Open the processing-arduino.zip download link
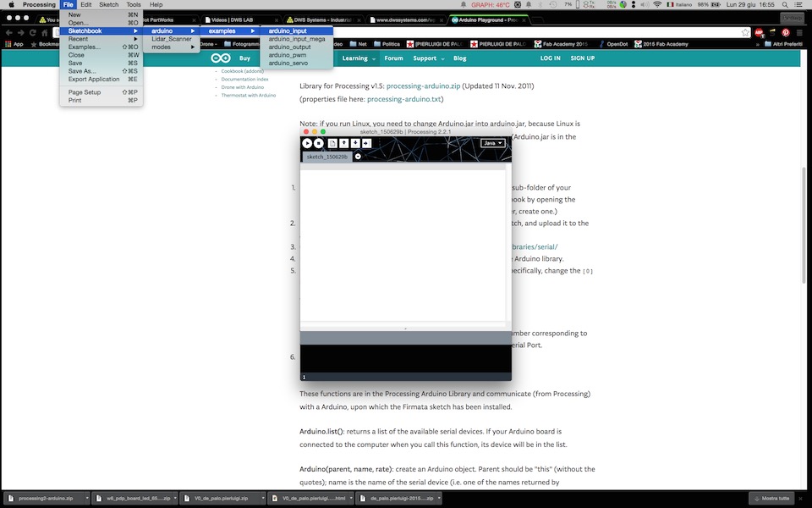Image resolution: width=812 pixels, height=508 pixels. pyautogui.click(x=423, y=86)
